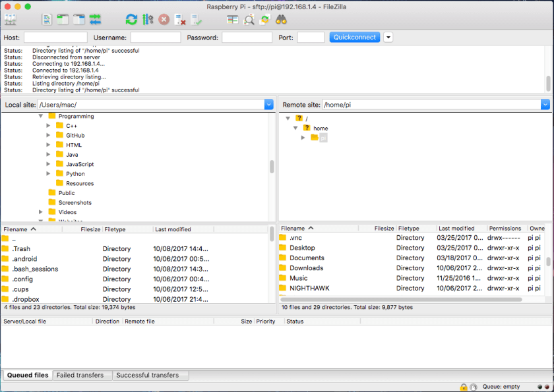The width and height of the screenshot is (554, 392).
Task: Open the Quickconnect history dropdown arrow
Action: [388, 37]
